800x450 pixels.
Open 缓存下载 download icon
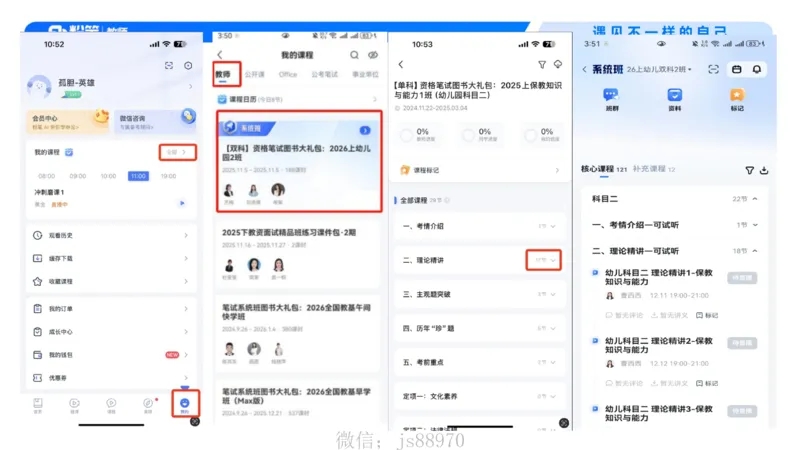point(37,258)
